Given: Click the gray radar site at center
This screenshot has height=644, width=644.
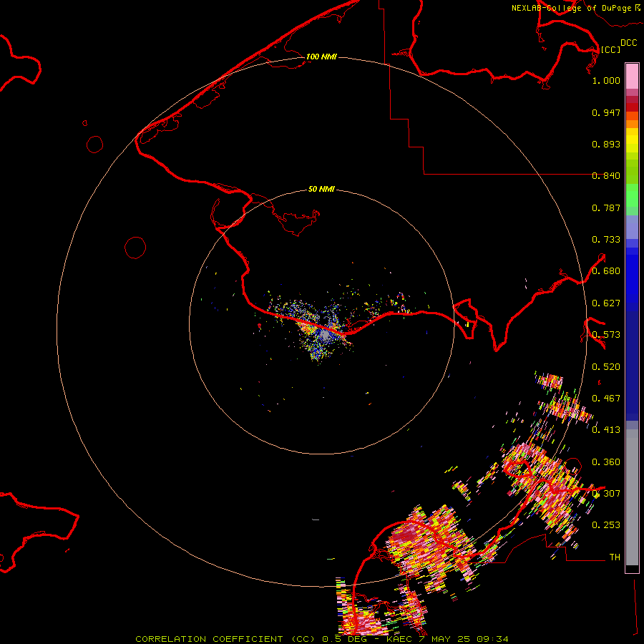Looking at the screenshot, I should (324, 336).
